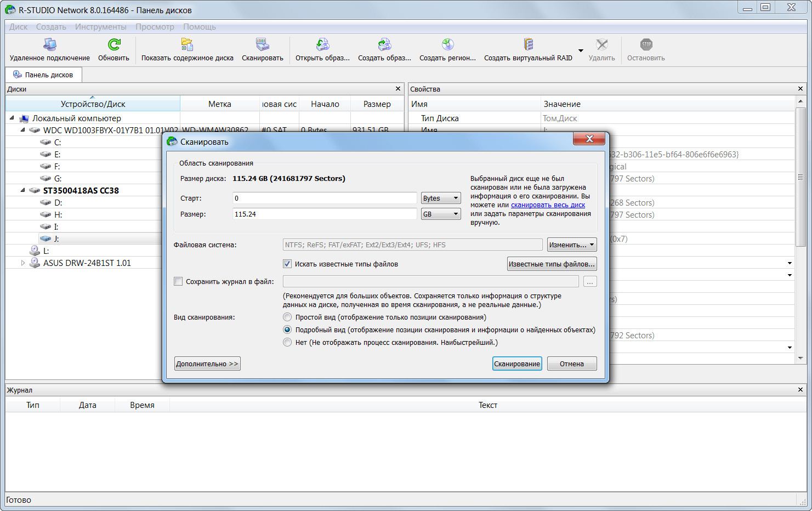This screenshot has width=812, height=511.
Task: Click Создать регион toolbar icon
Action: pos(447,44)
